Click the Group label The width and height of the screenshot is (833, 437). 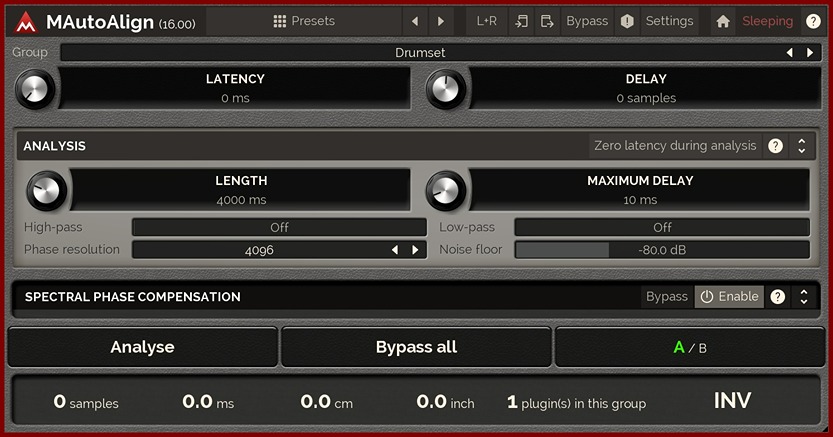[x=30, y=53]
